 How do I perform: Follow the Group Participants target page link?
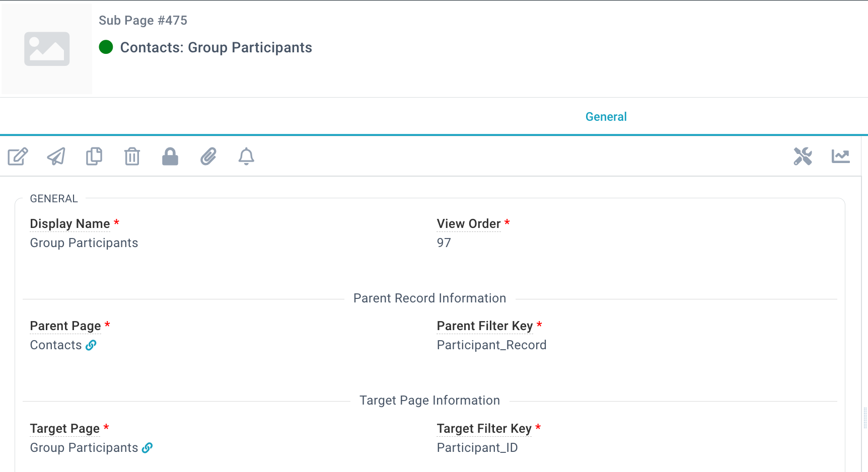(147, 448)
